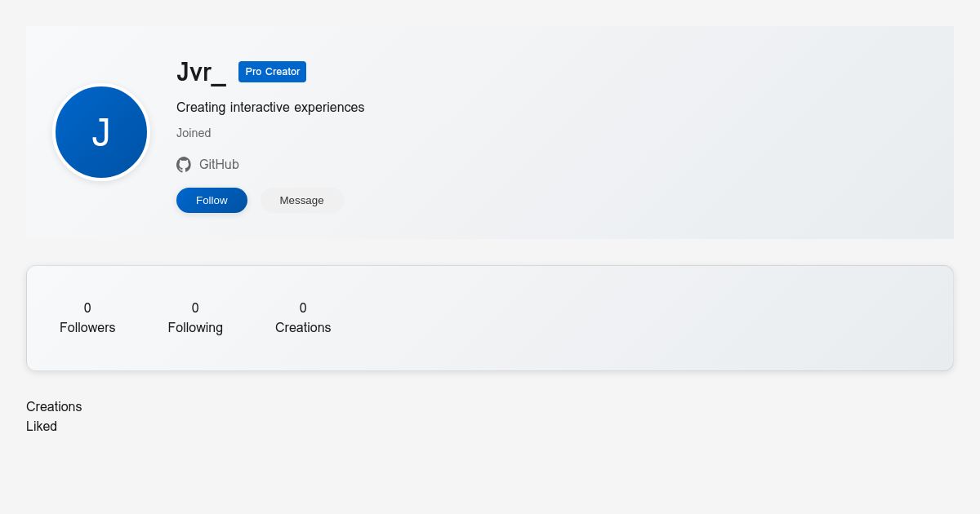Open a message to Jvr_
The height and width of the screenshot is (514, 980).
pyautogui.click(x=301, y=200)
